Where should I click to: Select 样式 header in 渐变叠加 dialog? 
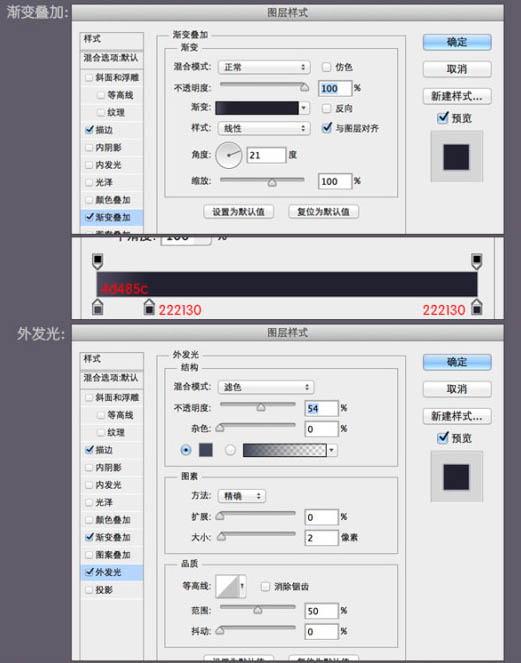point(112,39)
